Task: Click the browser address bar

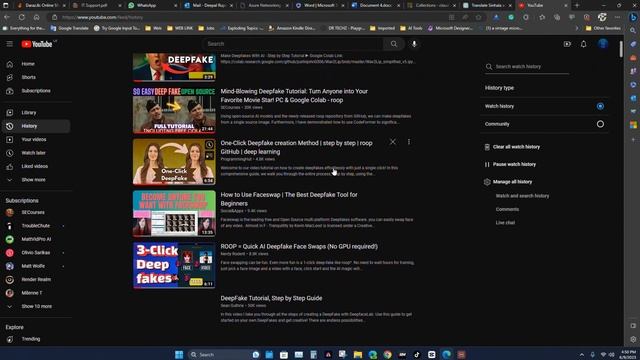Action: coord(249,17)
